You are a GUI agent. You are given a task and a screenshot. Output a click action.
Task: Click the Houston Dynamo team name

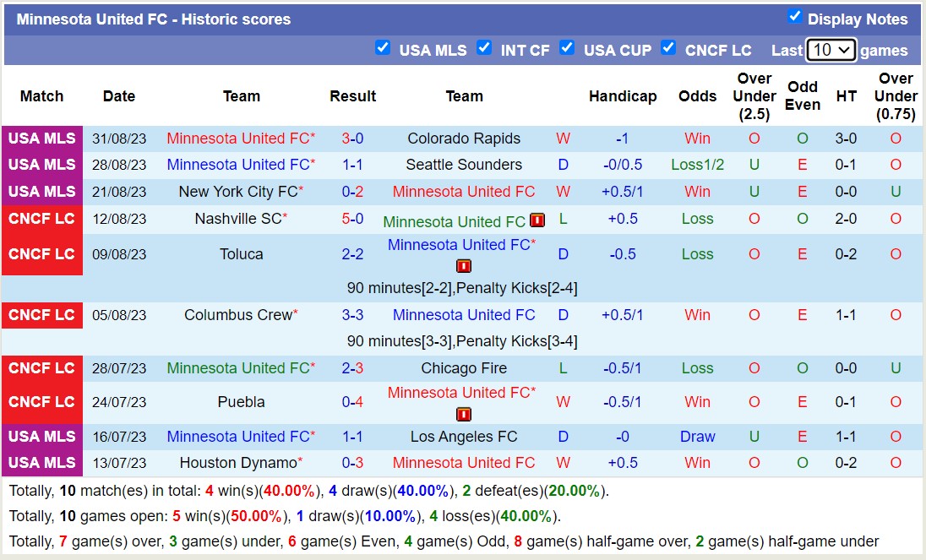click(x=237, y=463)
